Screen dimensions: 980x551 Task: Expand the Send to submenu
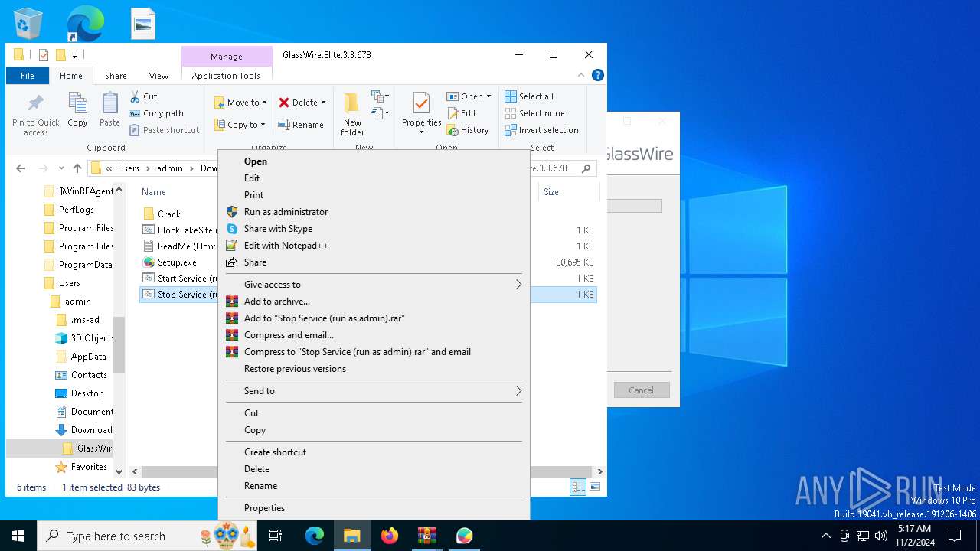coord(374,391)
